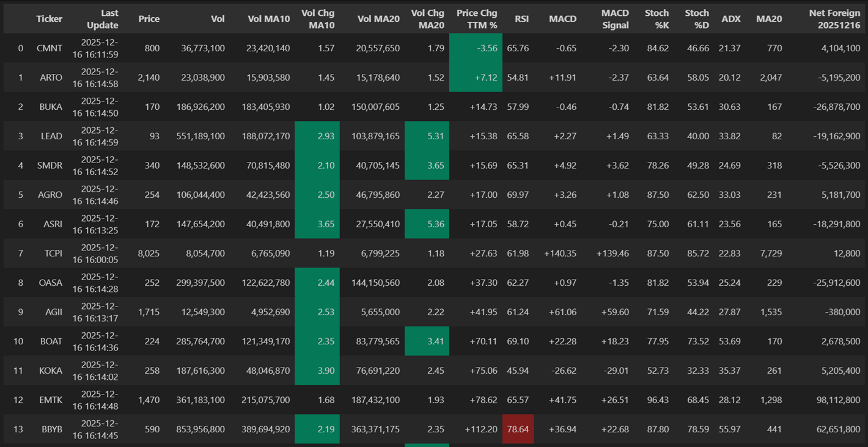Select the TCPI price cell 8,025

149,253
